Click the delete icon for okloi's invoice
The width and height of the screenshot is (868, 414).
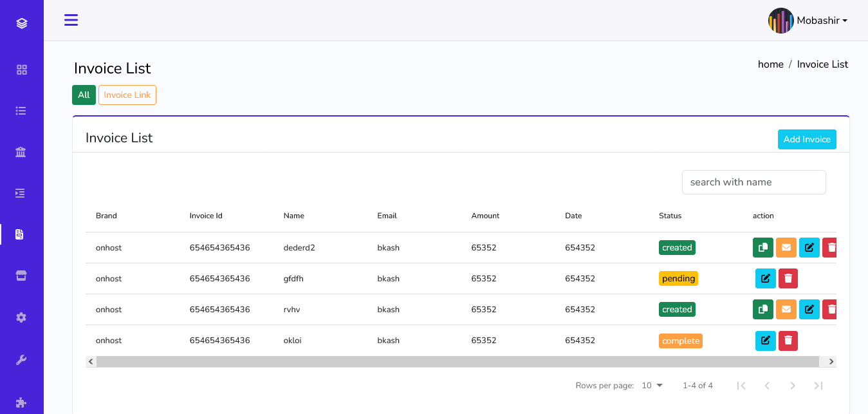coord(788,341)
